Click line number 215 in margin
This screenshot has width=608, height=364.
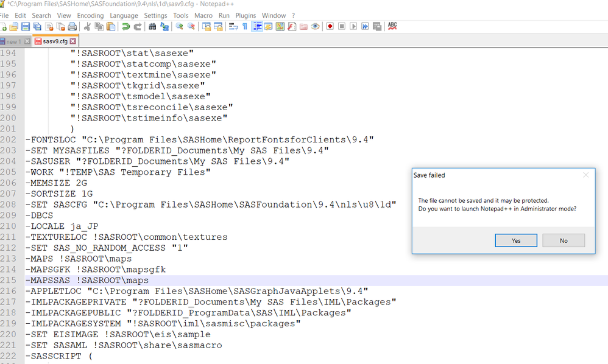[8, 280]
